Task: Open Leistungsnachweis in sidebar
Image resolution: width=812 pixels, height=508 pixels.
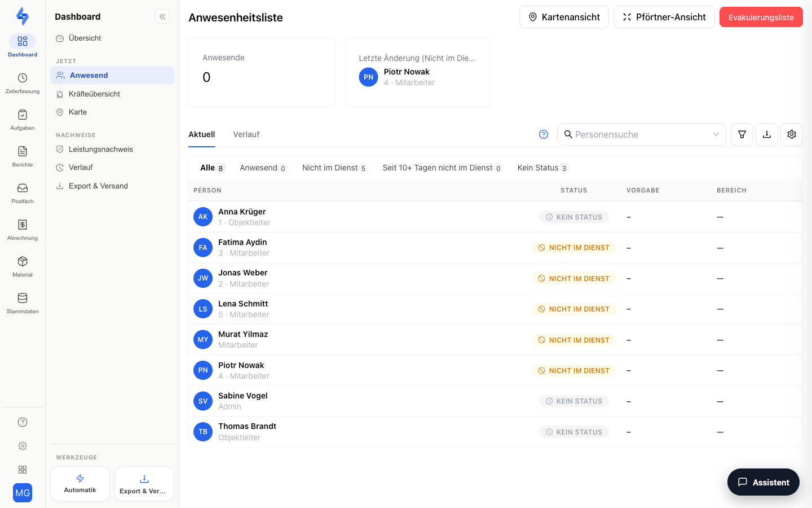Action: pyautogui.click(x=112, y=149)
